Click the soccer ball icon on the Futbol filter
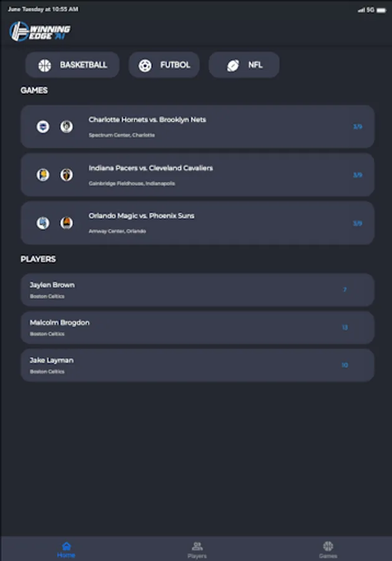This screenshot has height=561, width=392. click(146, 64)
